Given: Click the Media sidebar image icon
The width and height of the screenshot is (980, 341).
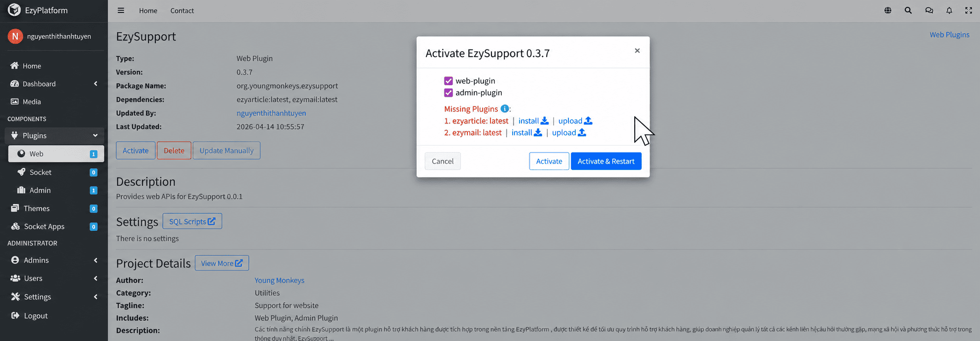Looking at the screenshot, I should [x=15, y=101].
